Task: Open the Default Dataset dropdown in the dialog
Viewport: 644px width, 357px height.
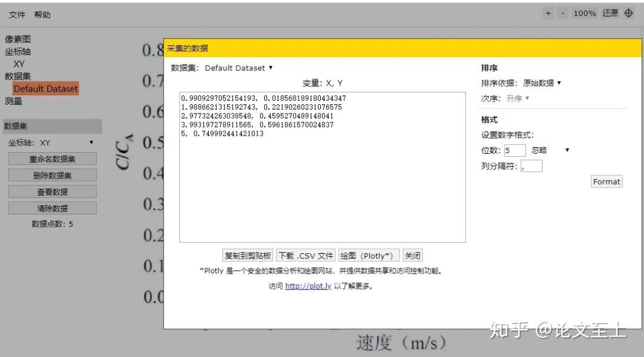Action: 237,68
